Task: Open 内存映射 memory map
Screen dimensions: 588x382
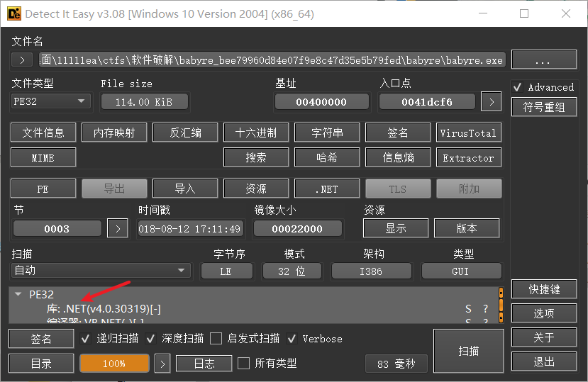Action: [x=114, y=133]
